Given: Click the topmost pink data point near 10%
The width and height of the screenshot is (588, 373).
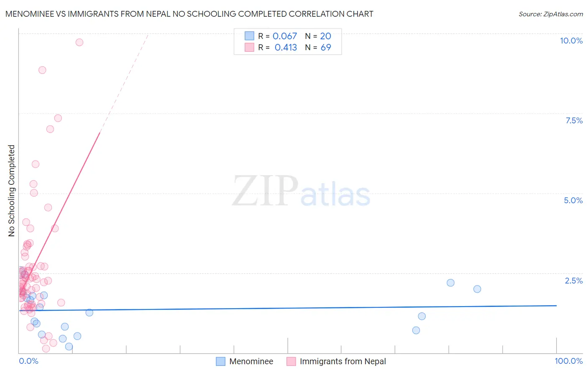Looking at the screenshot, I should coord(79,42).
